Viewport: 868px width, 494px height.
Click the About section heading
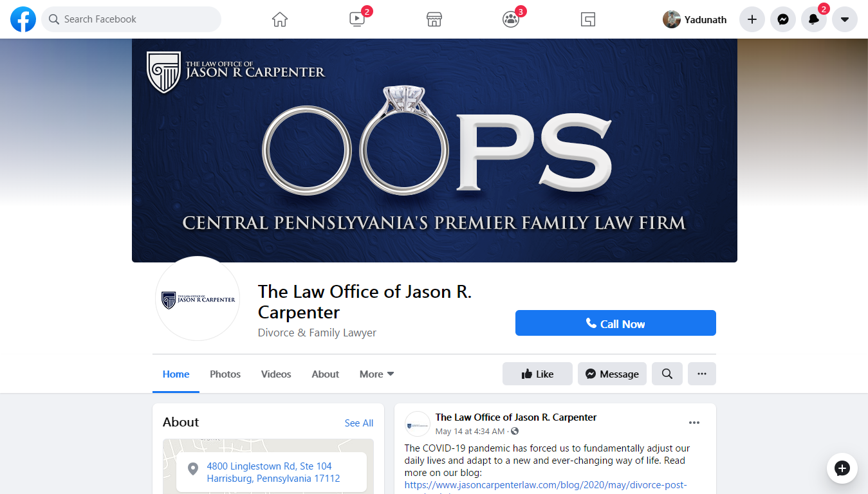(x=181, y=422)
